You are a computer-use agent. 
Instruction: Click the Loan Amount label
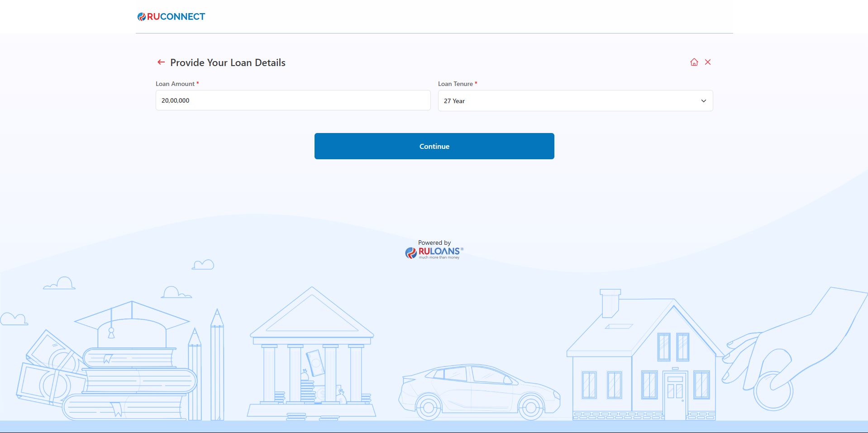[x=175, y=84]
